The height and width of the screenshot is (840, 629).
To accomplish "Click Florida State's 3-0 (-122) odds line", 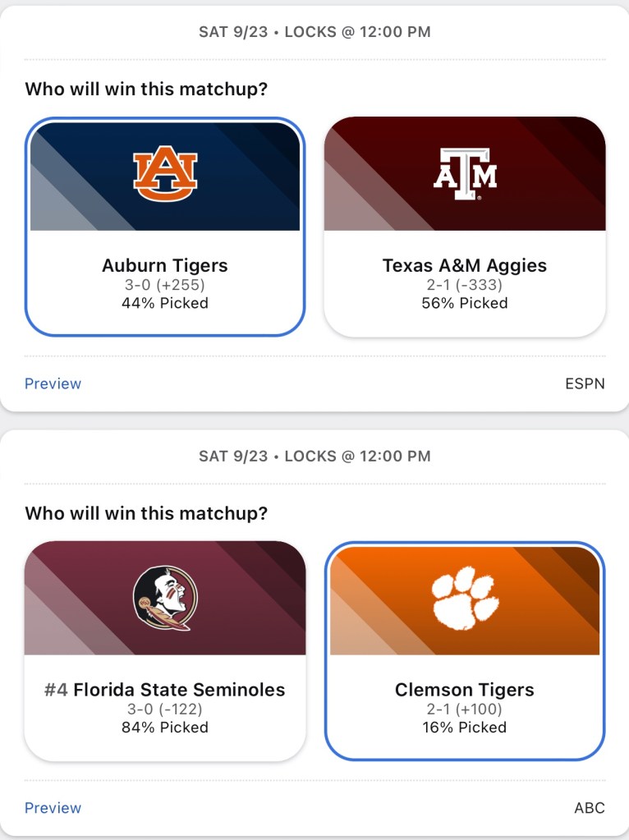I will [x=165, y=709].
